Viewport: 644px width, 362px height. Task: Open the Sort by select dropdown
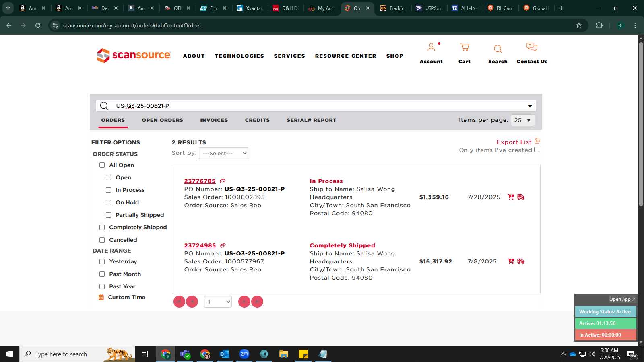(223, 153)
